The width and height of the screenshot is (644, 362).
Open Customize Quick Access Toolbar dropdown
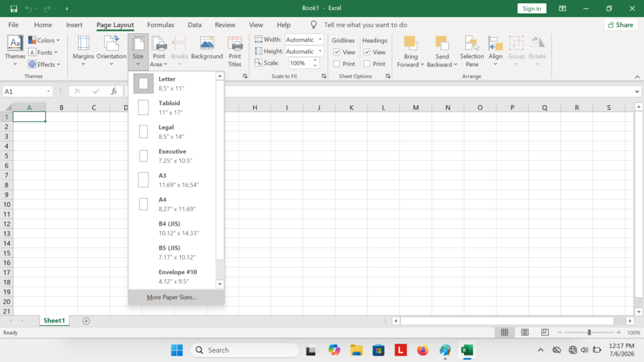click(67, 9)
